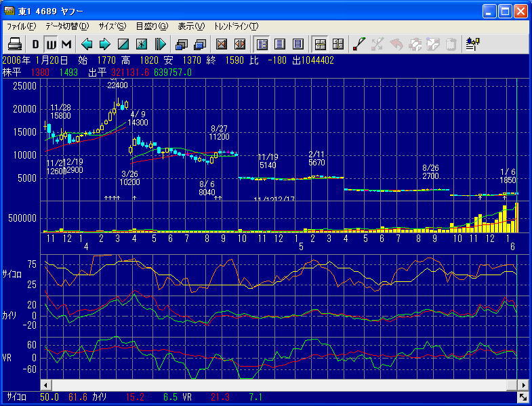
Task: Switch chart to daily (D) view
Action: [x=36, y=44]
